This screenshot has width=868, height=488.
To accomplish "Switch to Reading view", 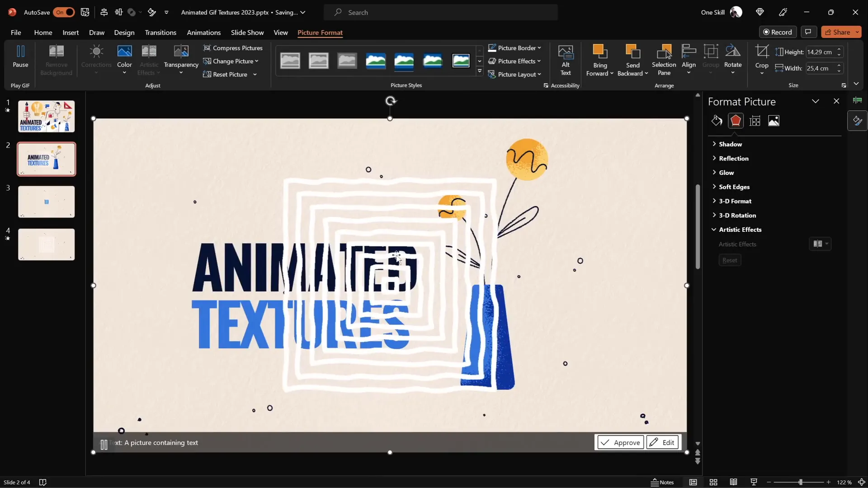I will click(x=734, y=482).
